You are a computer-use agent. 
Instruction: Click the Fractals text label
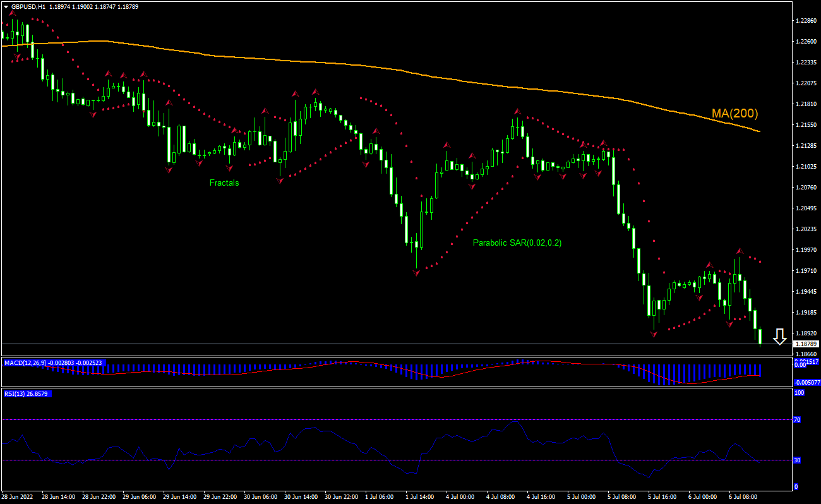pos(224,183)
